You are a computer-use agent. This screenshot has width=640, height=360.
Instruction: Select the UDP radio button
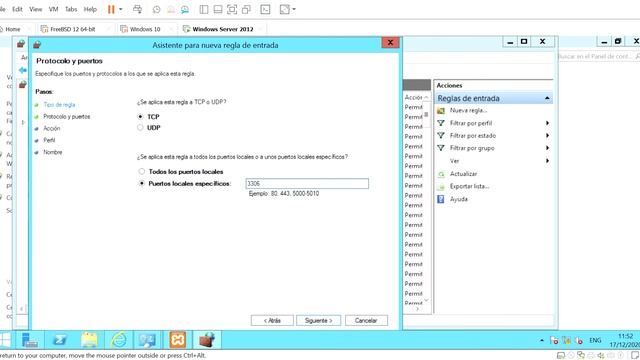pos(140,128)
